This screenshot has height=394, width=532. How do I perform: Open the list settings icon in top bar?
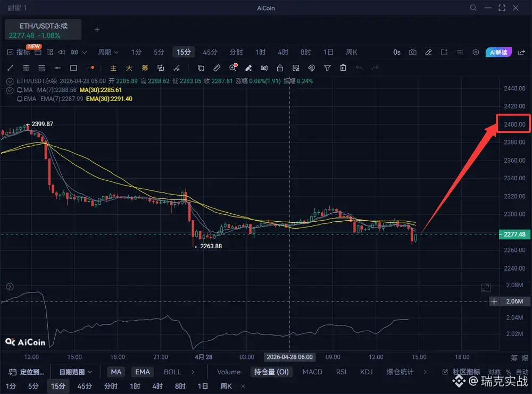pos(460,52)
